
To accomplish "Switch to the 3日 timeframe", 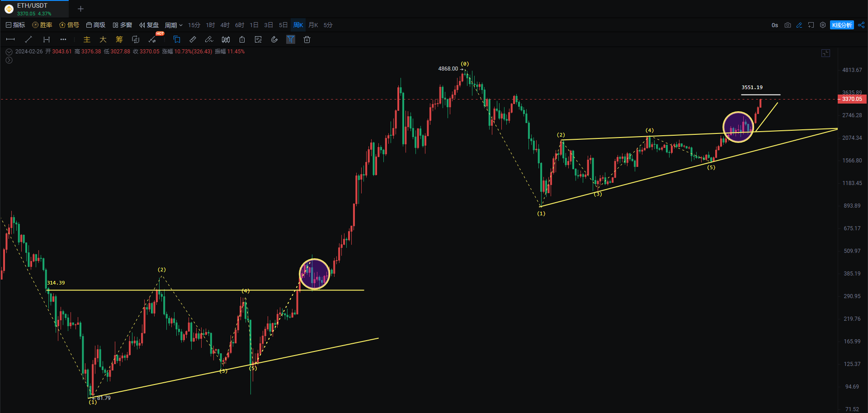I will [269, 25].
